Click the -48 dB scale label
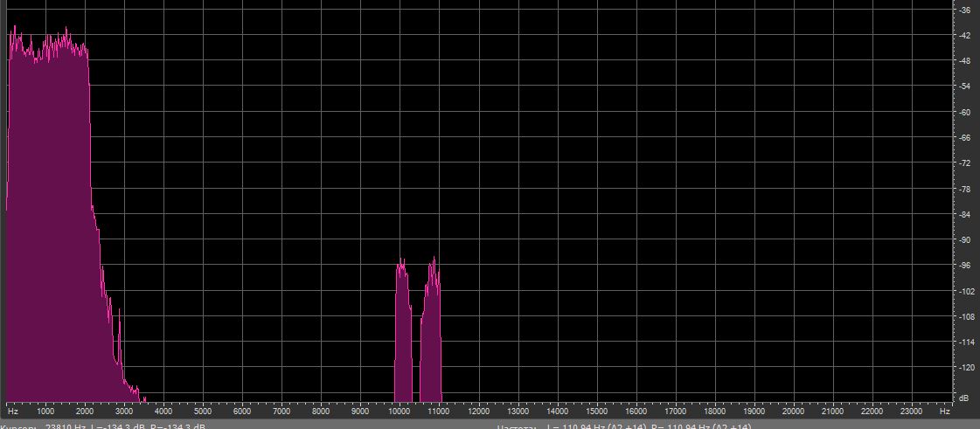Image resolution: width=980 pixels, height=429 pixels. [966, 61]
